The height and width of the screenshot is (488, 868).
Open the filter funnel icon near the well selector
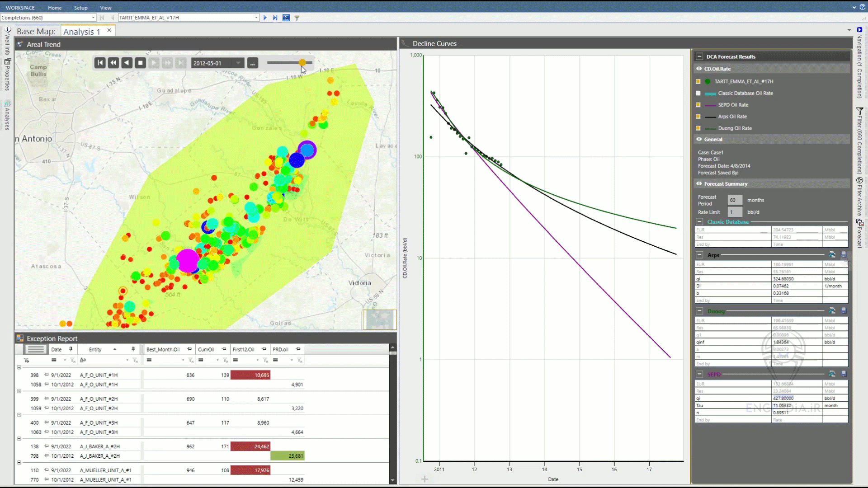297,18
